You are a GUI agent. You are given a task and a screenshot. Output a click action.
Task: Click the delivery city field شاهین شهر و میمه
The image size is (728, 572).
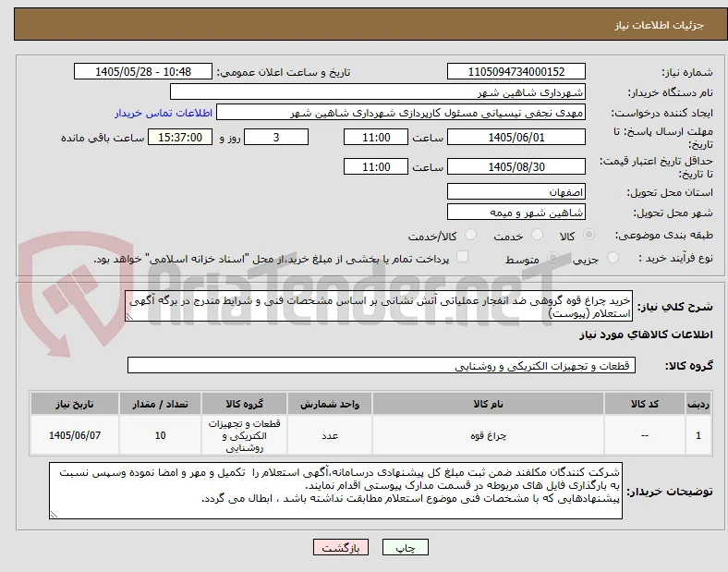click(516, 213)
